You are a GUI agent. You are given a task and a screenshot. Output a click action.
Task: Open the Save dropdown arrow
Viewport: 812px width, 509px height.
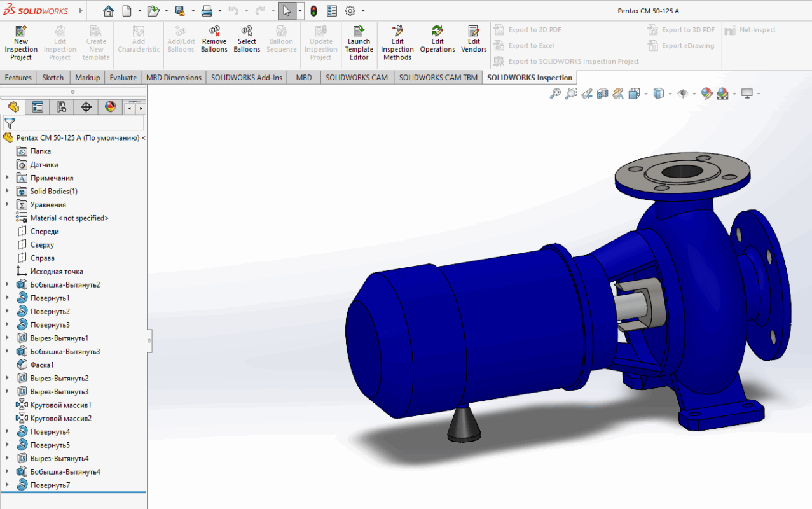tap(193, 11)
